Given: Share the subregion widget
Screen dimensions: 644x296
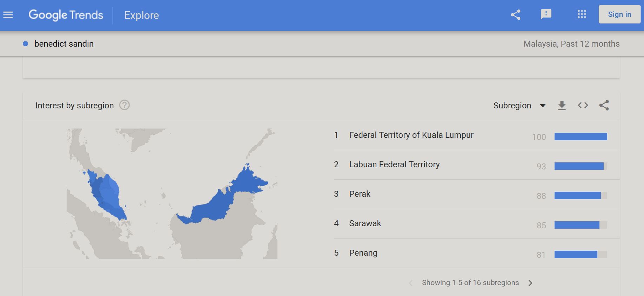Looking at the screenshot, I should [604, 105].
